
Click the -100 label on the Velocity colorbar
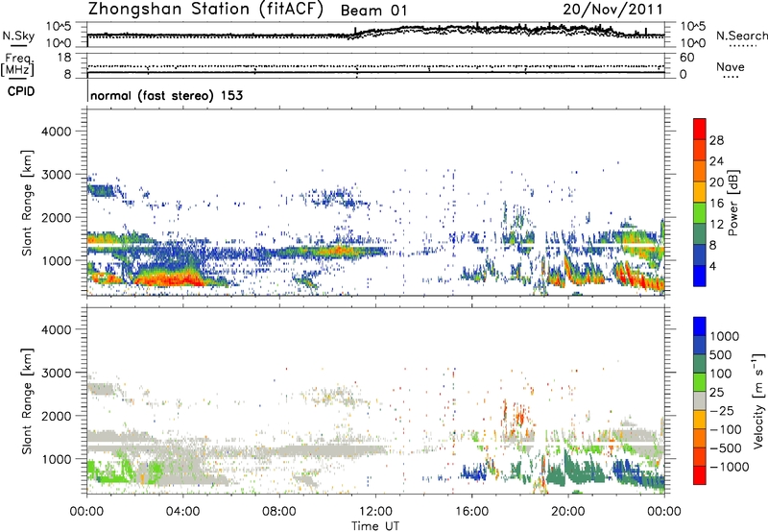[726, 429]
